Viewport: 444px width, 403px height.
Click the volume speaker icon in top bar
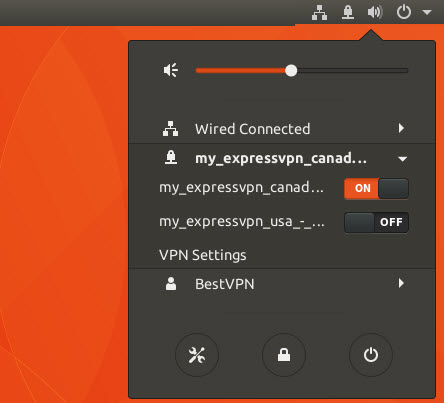(375, 12)
